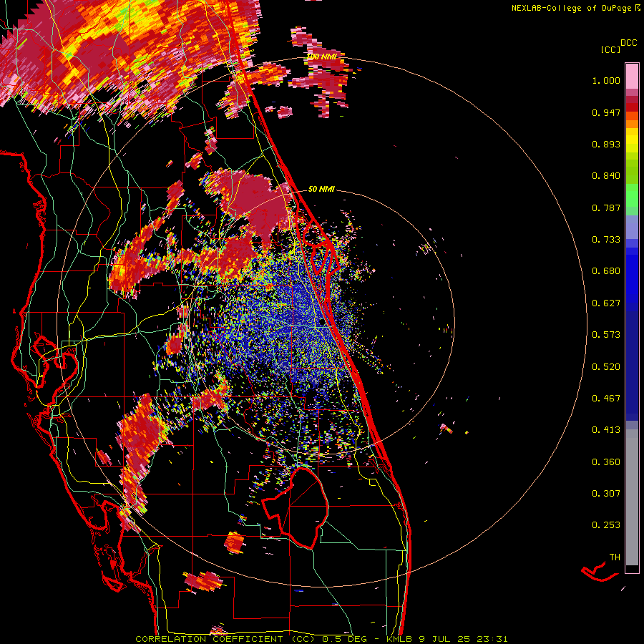644x644 pixels.
Task: Select the 0.307 color scale label
Action: [x=606, y=494]
